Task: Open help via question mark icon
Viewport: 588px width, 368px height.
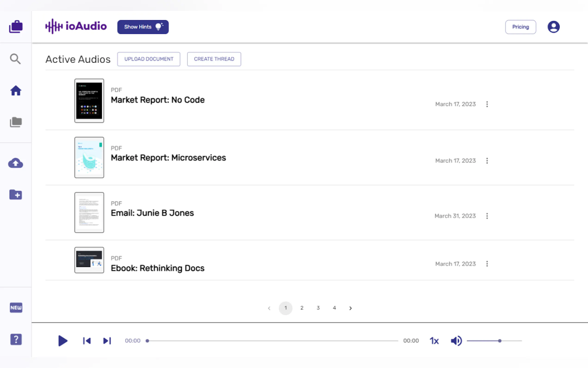Action: [x=16, y=339]
